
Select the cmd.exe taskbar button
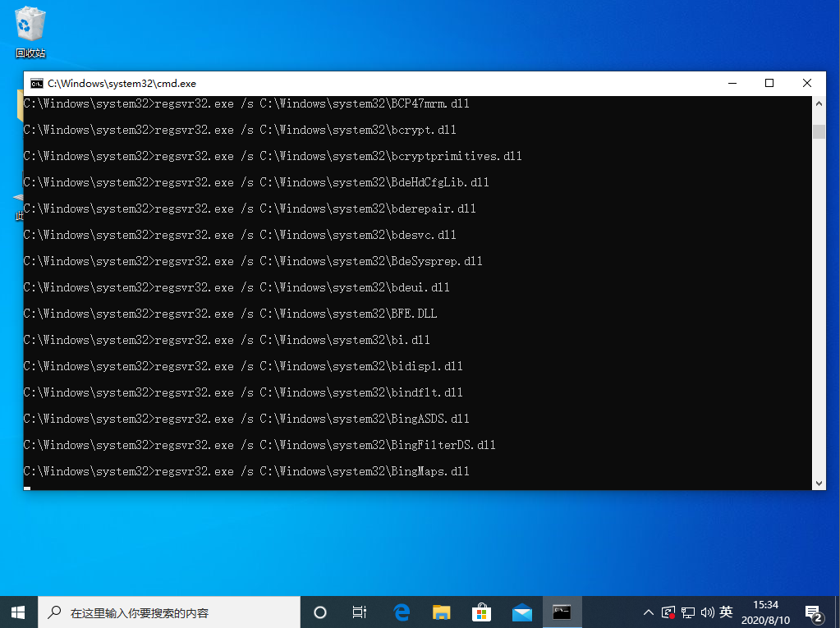[562, 612]
